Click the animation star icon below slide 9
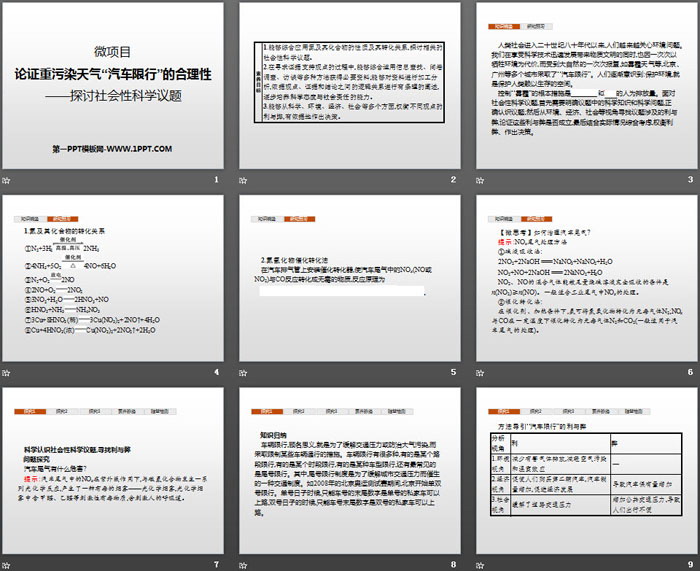This screenshot has width=700, height=571. 482,564
